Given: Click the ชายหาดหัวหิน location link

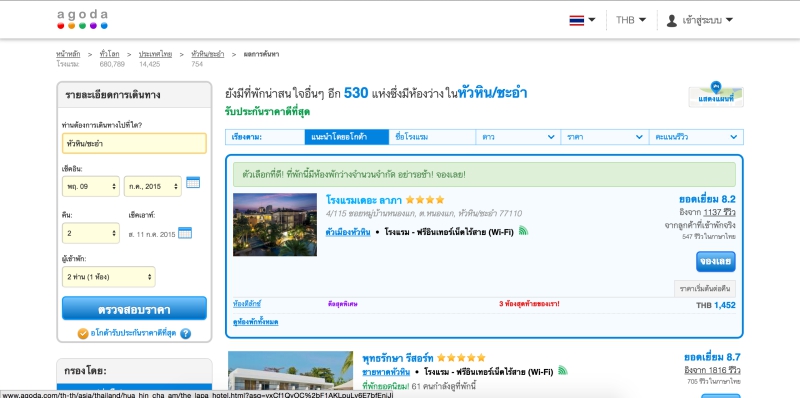Looking at the screenshot, I should (386, 372).
